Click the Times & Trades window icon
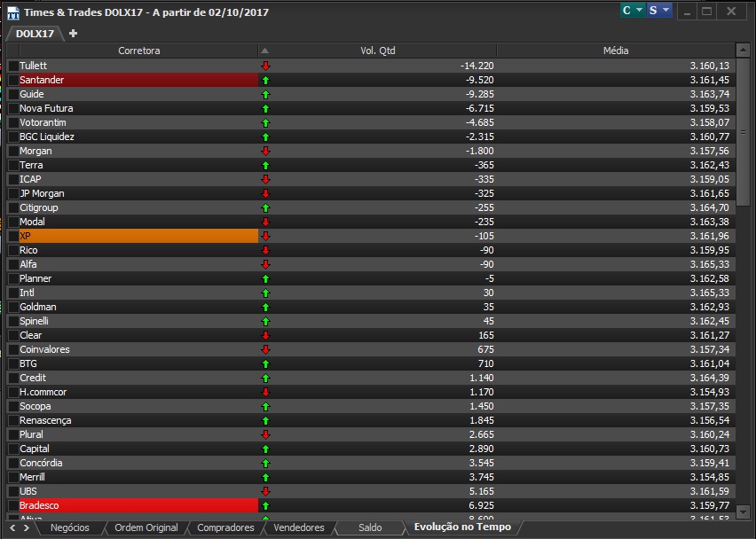 tap(13, 12)
